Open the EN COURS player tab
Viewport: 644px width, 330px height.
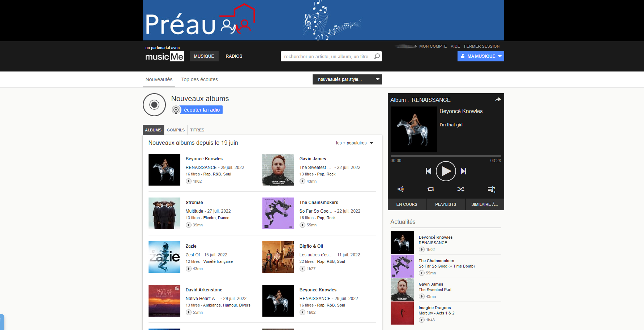point(407,204)
